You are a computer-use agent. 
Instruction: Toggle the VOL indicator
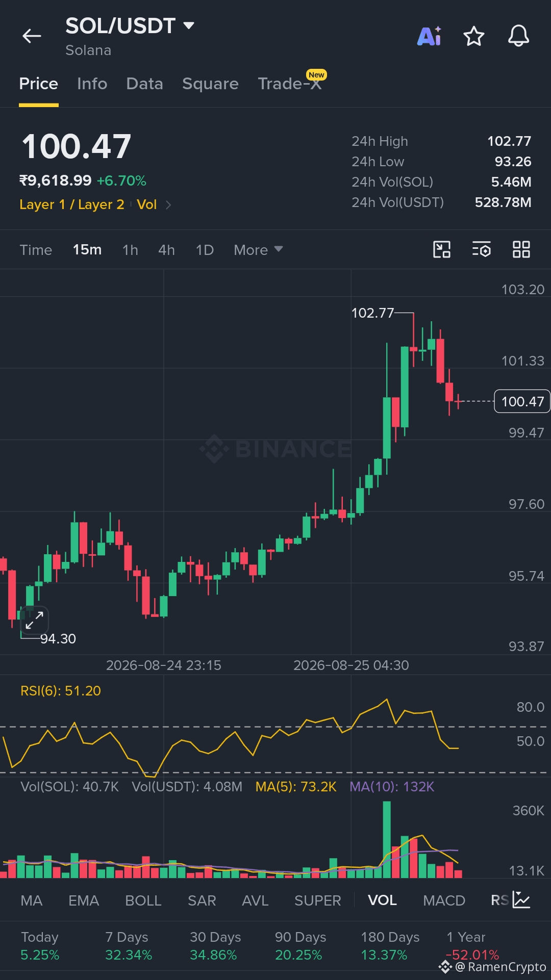pyautogui.click(x=382, y=900)
